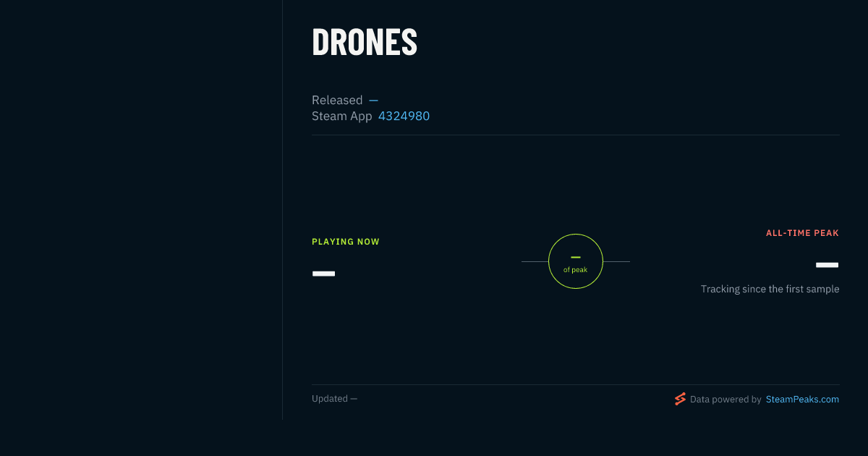The height and width of the screenshot is (456, 868).
Task: Click the line left of peak circle
Action: pos(535,261)
